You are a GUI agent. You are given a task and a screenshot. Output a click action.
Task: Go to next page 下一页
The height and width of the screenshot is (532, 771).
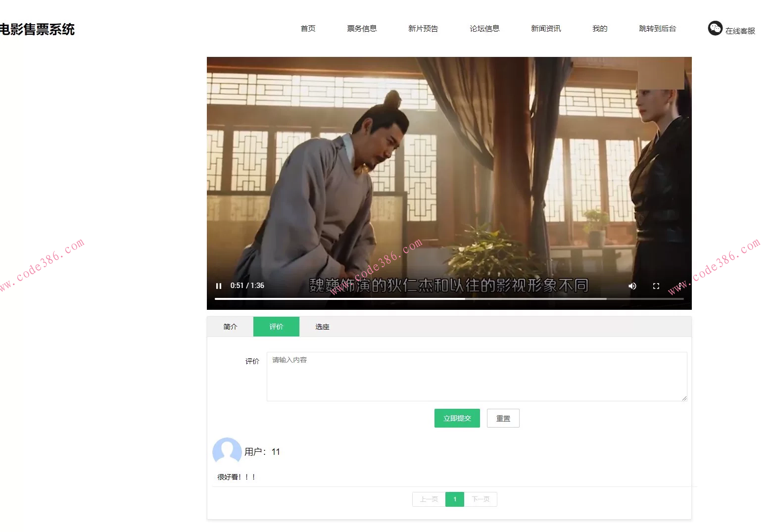tap(481, 499)
